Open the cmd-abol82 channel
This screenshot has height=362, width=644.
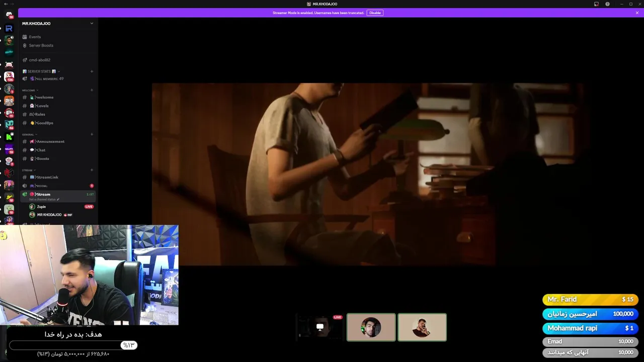[57, 60]
